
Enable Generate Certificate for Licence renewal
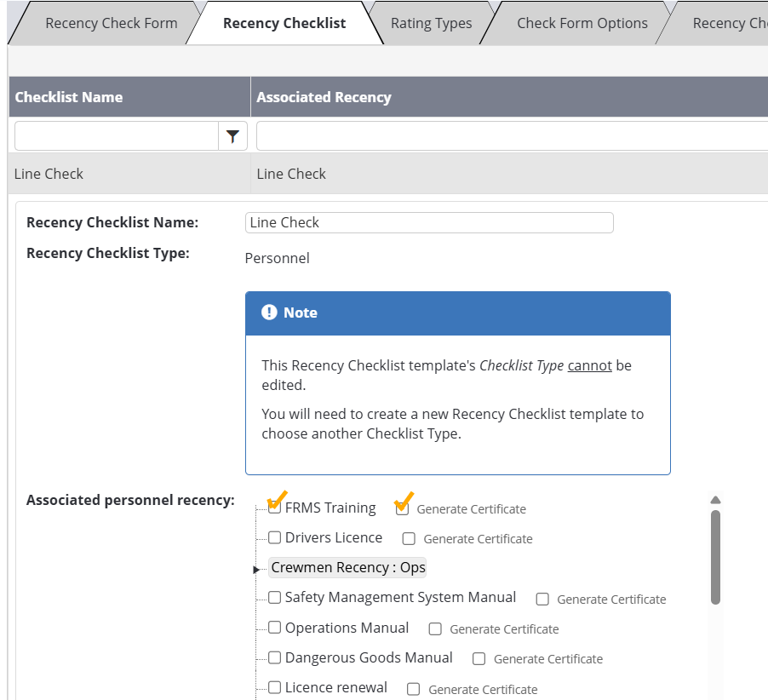click(414, 690)
